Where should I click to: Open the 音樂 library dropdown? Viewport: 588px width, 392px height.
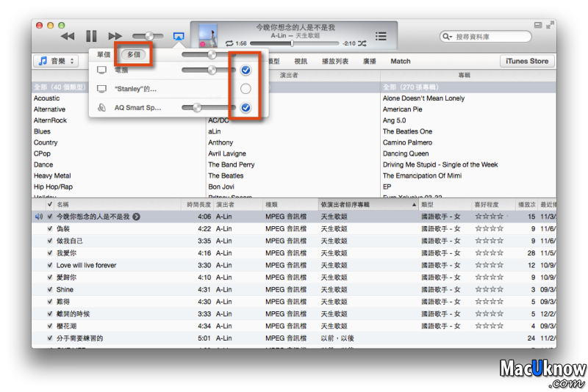click(x=56, y=61)
